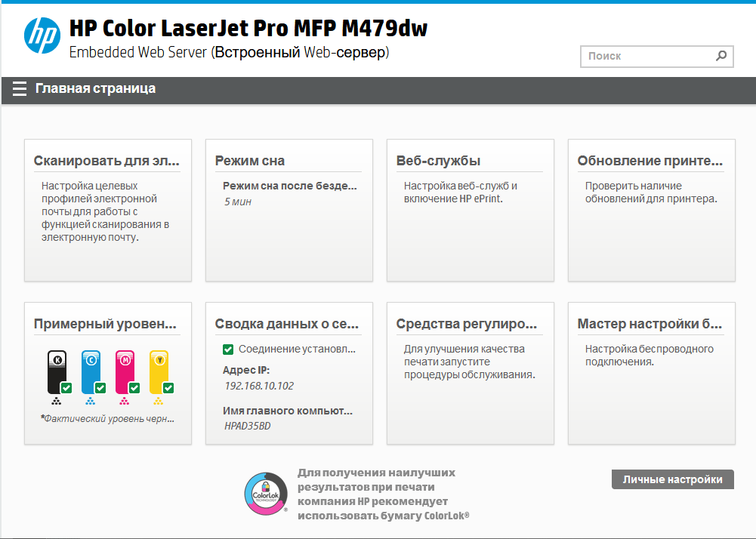The image size is (756, 539).
Task: Open the Мастер настройки б... tile
Action: click(x=652, y=373)
